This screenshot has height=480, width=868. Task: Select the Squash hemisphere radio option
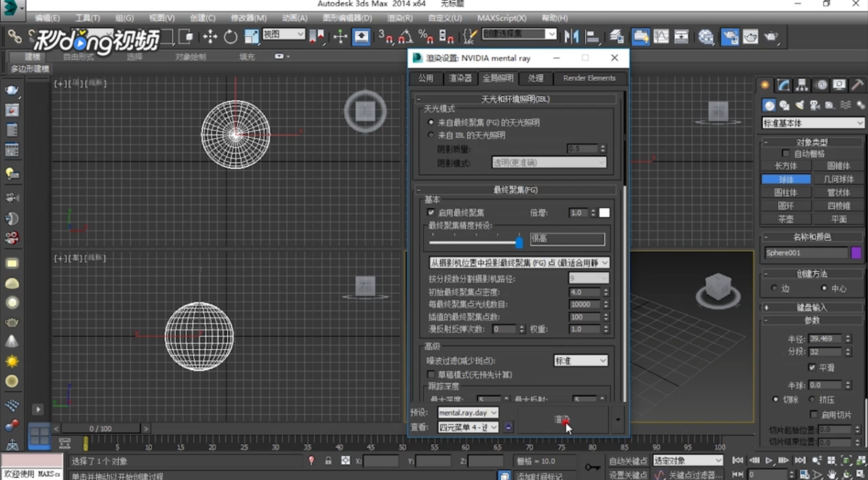(812, 399)
